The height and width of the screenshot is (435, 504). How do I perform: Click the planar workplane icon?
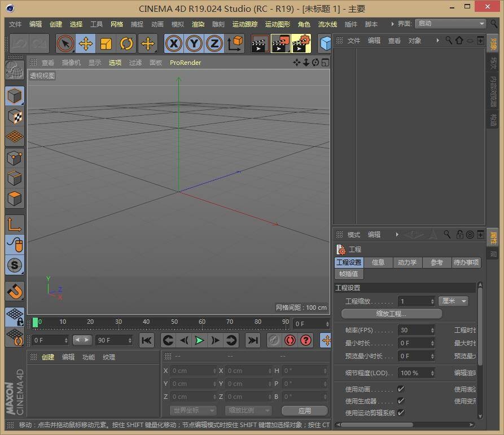(x=15, y=337)
